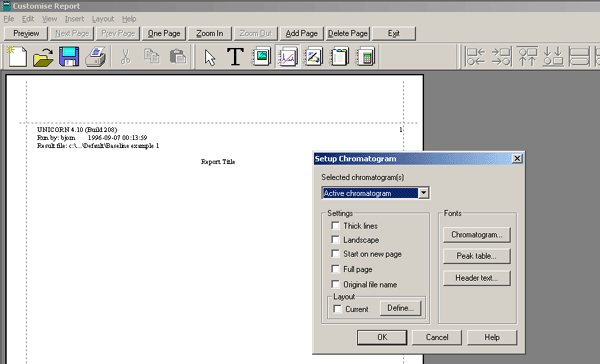Open a report using the folder icon
Viewport: 600px width, 364px height.
pos(43,57)
